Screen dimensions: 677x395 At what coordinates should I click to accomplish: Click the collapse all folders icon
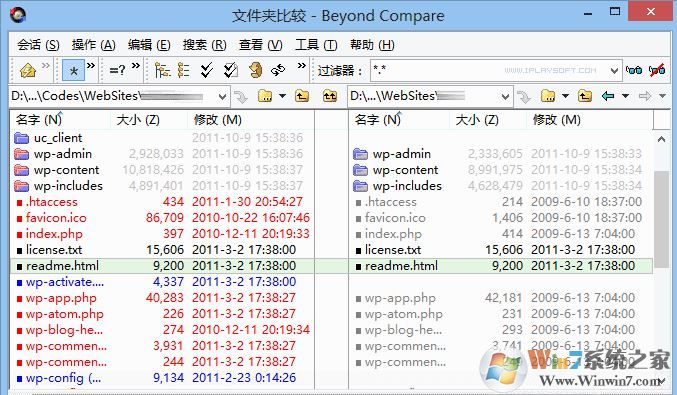(x=183, y=70)
